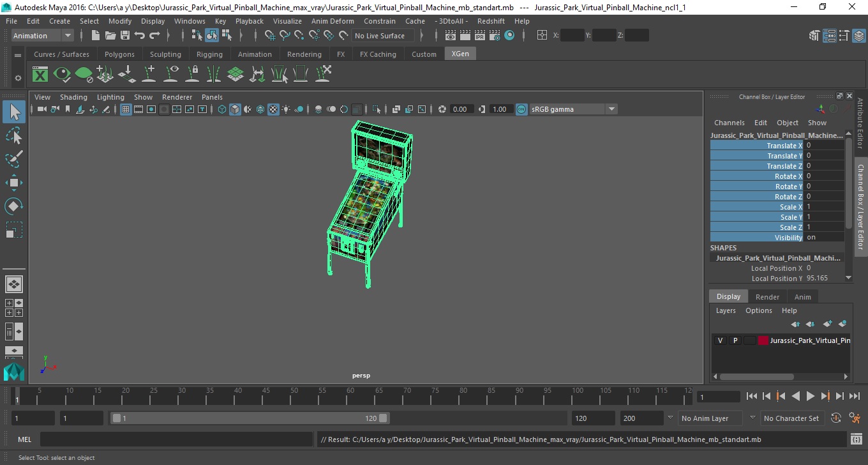Toggle smooth shade all in panel toolbar
The height and width of the screenshot is (465, 868).
[x=235, y=109]
